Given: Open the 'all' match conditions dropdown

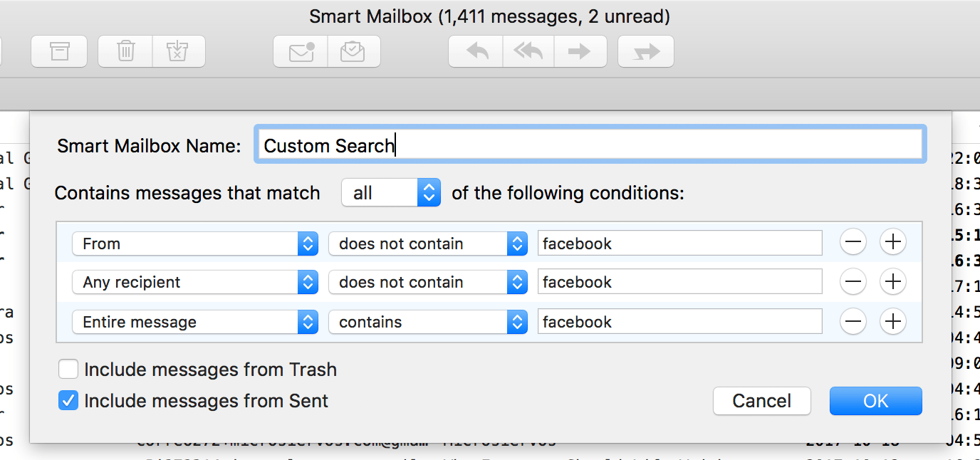Looking at the screenshot, I should (390, 192).
